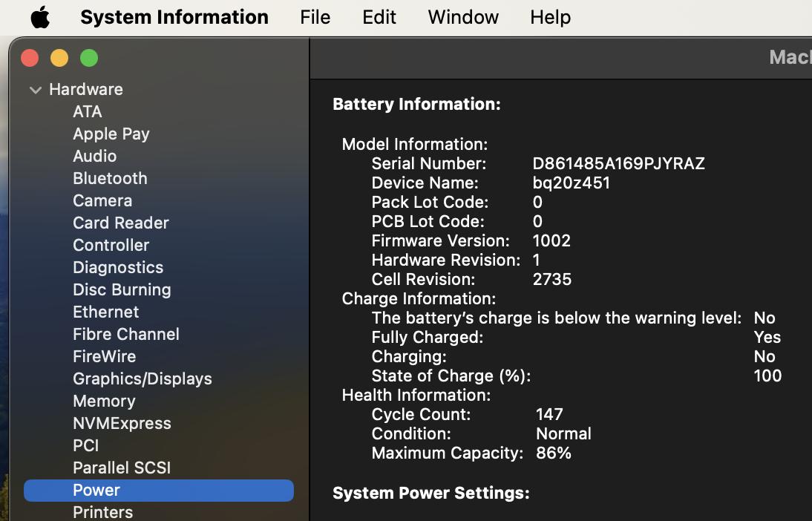Viewport: 812px width, 521px height.
Task: Select Disc Burning in the sidebar
Action: point(122,289)
